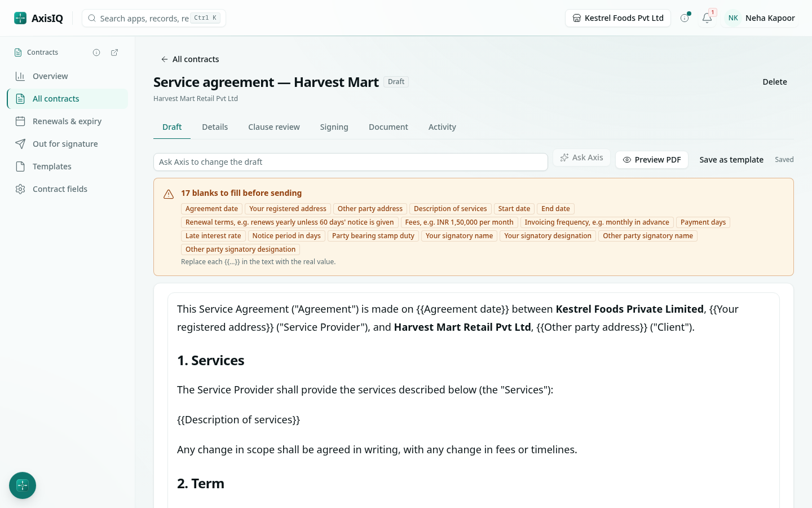The width and height of the screenshot is (812, 508).
Task: Click the Contract fields gear icon
Action: pos(20,189)
